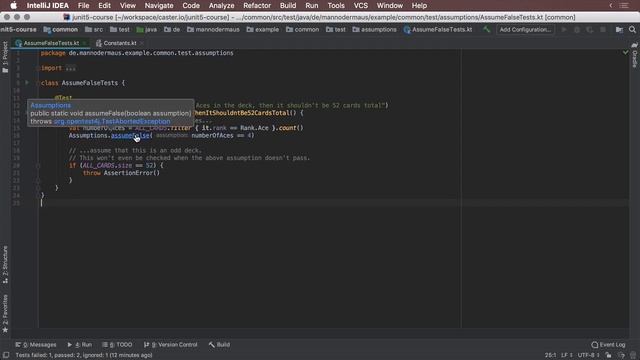Close the Constants.kt tab
The image size is (640, 360).
point(142,43)
